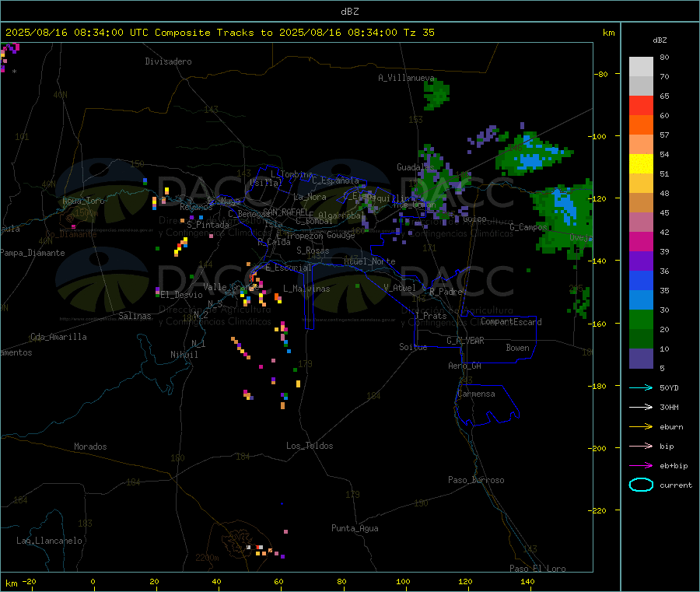Click the Divisadero map label

[168, 61]
